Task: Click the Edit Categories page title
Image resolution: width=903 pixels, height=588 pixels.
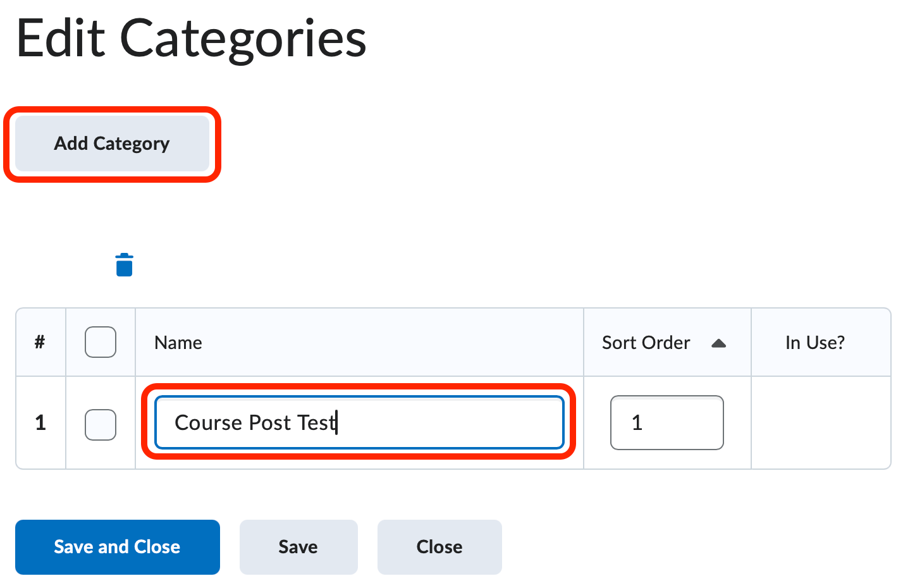Action: 191,39
